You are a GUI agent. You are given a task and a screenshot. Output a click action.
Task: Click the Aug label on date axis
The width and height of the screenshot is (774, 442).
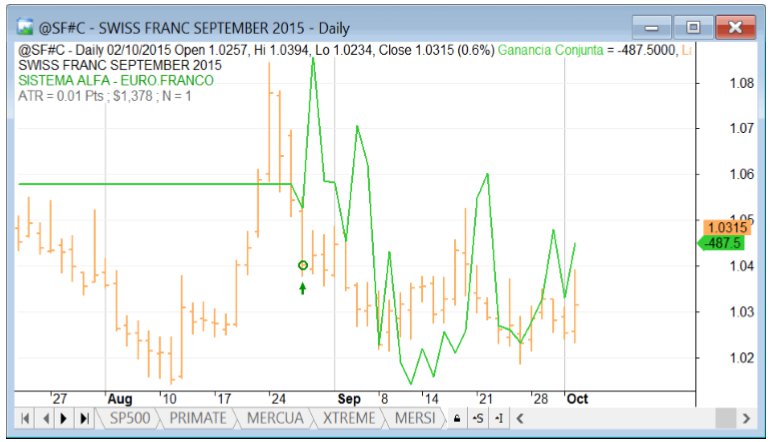point(119,399)
